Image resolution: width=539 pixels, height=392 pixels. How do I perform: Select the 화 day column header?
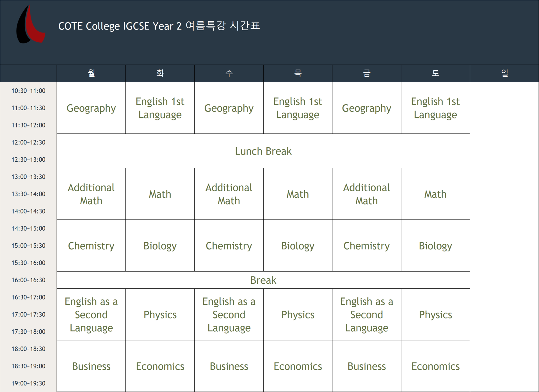point(160,74)
